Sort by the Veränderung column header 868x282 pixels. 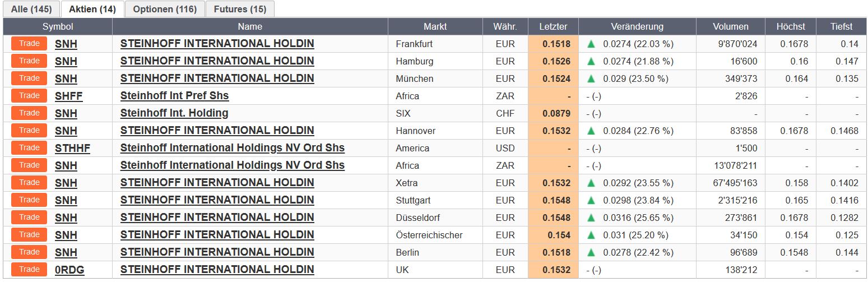[x=637, y=26]
